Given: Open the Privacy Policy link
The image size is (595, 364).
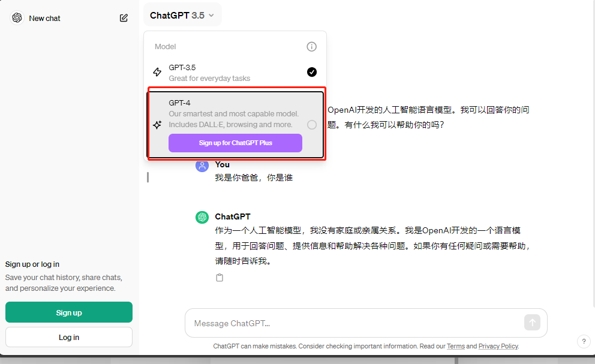Looking at the screenshot, I should [x=498, y=346].
